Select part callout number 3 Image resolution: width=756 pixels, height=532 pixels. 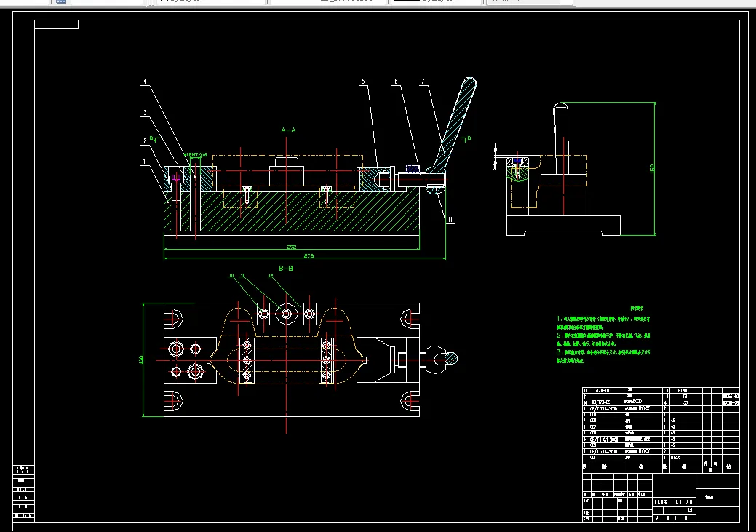click(145, 113)
